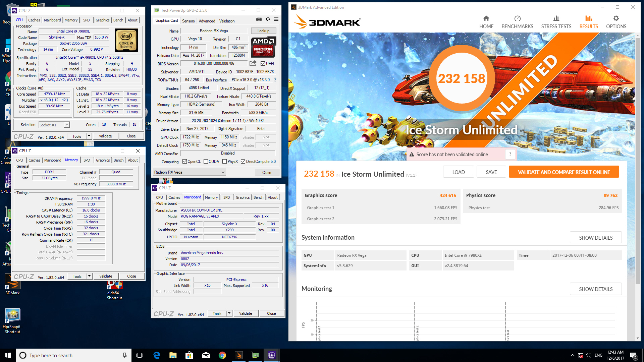Click the Cortana microphone icon
The height and width of the screenshot is (362, 644).
click(124, 355)
